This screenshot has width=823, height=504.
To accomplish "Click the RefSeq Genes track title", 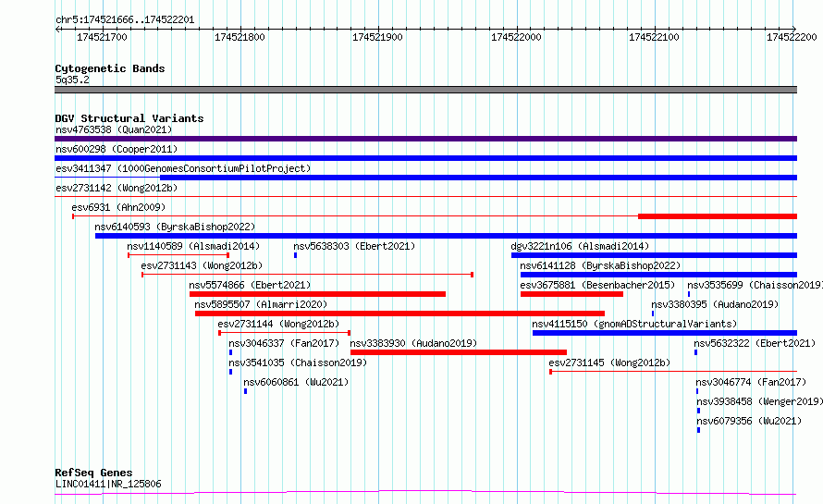I will [93, 473].
